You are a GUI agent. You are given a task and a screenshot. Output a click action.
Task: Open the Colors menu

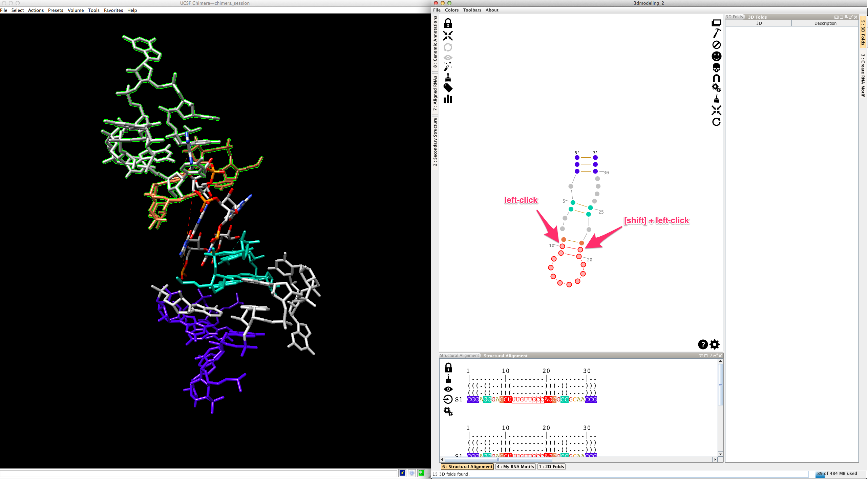tap(452, 10)
